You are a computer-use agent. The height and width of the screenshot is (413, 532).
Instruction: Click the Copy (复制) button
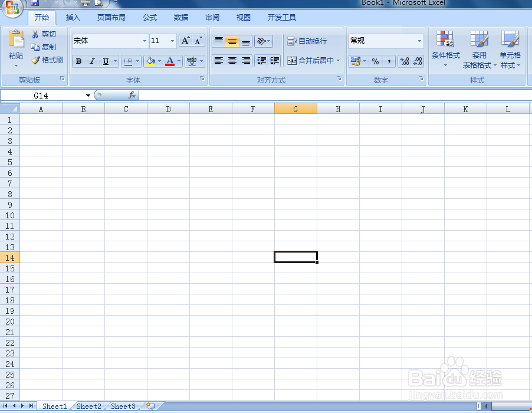[x=44, y=47]
